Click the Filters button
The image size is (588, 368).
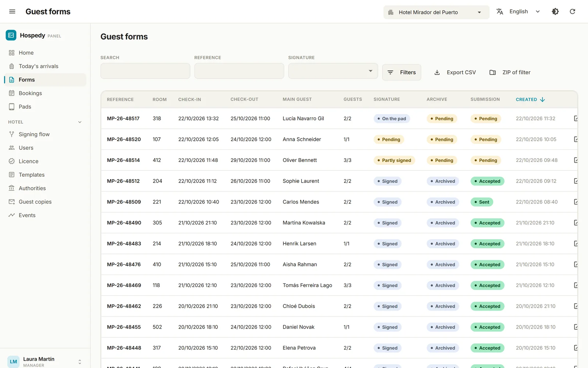(402, 72)
